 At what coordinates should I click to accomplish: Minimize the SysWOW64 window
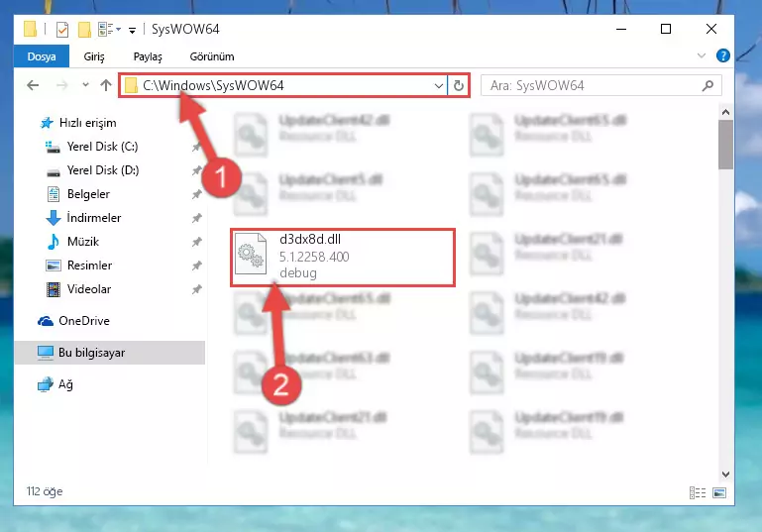pyautogui.click(x=621, y=29)
